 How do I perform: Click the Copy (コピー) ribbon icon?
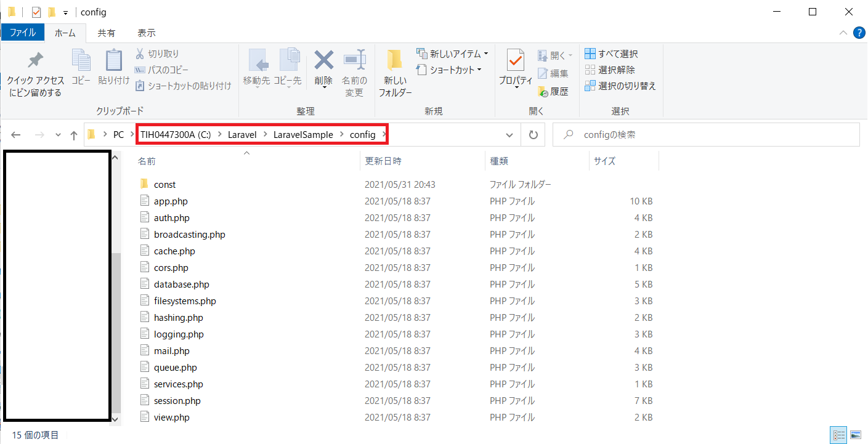coord(81,60)
